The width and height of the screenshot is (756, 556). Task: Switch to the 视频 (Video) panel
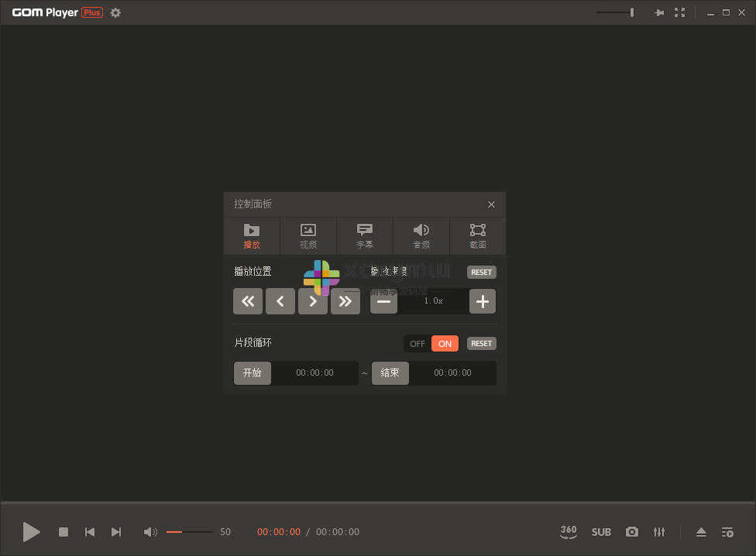[x=308, y=236]
